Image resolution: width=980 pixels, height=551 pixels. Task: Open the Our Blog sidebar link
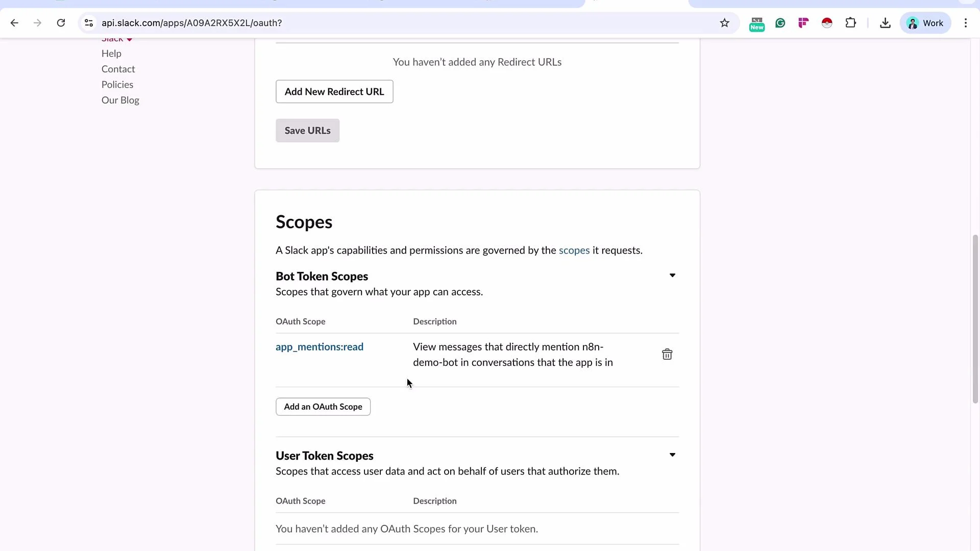point(120,100)
